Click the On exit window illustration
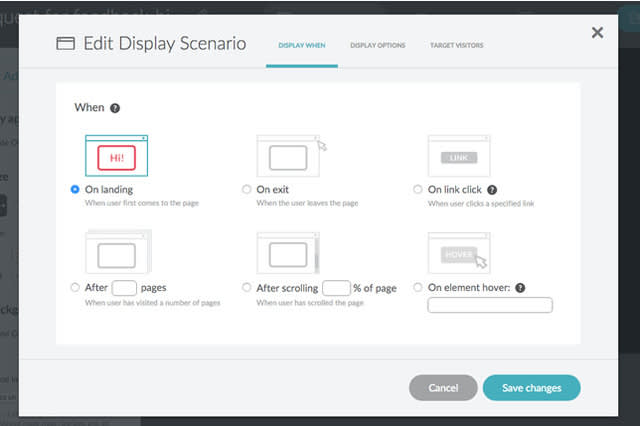The image size is (640, 426). (x=289, y=157)
